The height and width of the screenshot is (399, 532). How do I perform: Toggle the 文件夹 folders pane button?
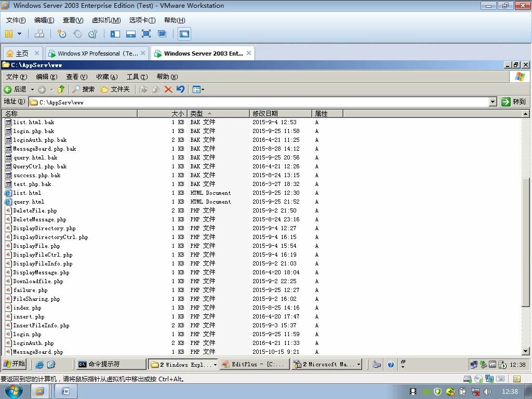click(x=115, y=89)
